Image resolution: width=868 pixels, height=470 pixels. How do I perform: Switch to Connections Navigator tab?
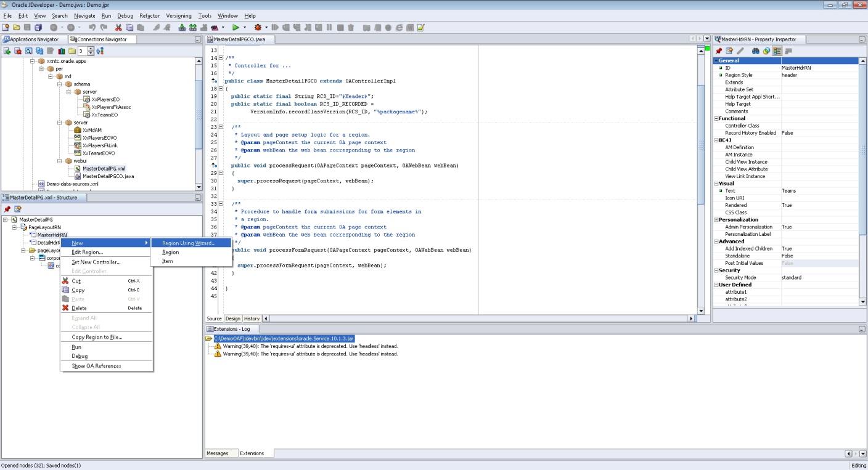[x=102, y=39]
